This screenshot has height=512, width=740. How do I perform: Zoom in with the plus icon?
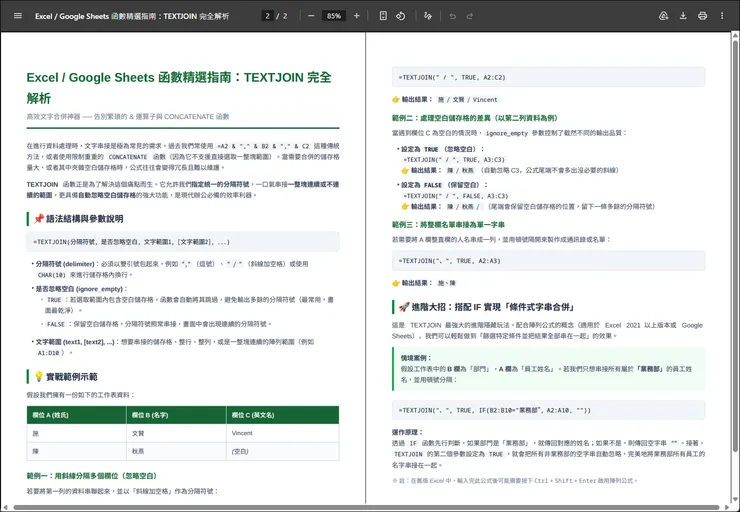coord(356,16)
